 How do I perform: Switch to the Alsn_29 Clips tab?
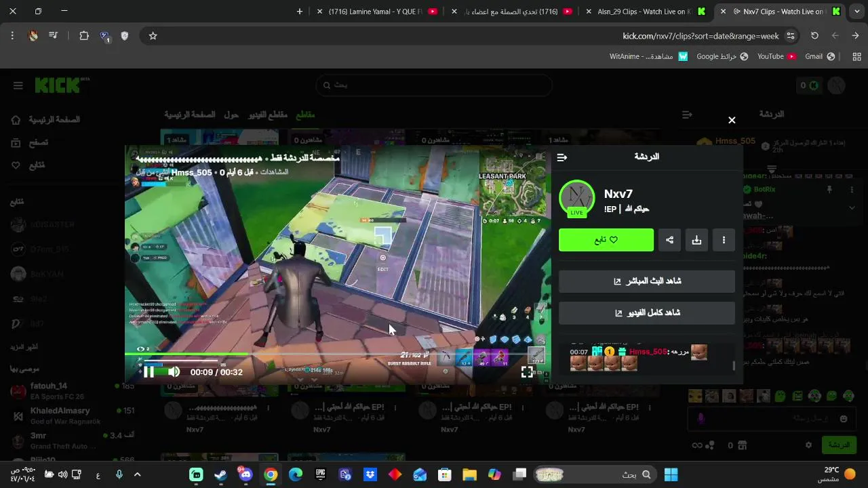pyautogui.click(x=644, y=12)
